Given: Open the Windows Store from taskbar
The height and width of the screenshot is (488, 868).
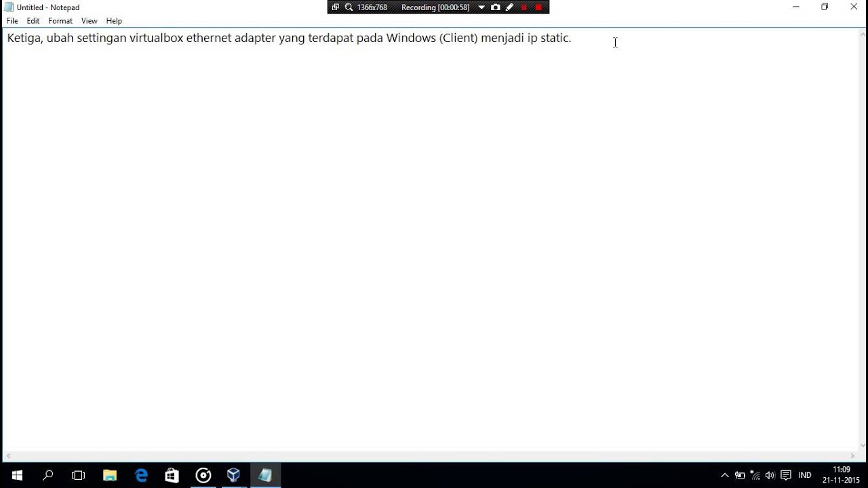Looking at the screenshot, I should pos(172,475).
